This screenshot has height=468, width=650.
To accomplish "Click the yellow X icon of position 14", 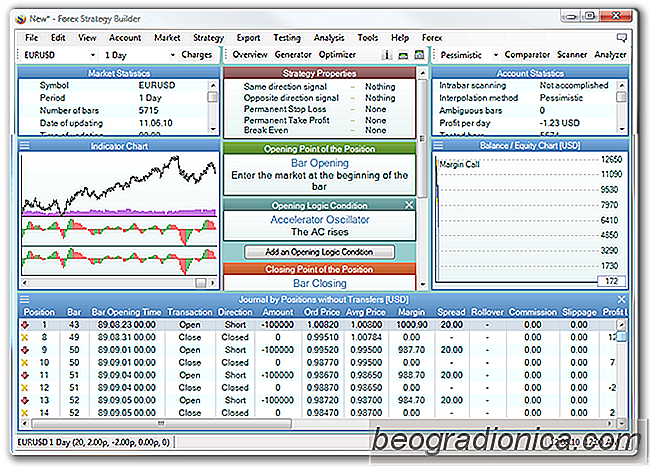I will click(25, 413).
